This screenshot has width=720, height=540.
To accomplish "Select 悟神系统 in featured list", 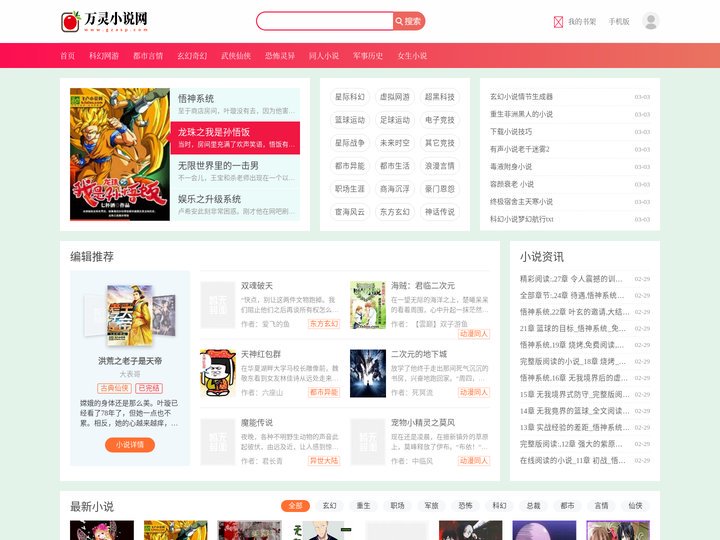I will pyautogui.click(x=235, y=104).
